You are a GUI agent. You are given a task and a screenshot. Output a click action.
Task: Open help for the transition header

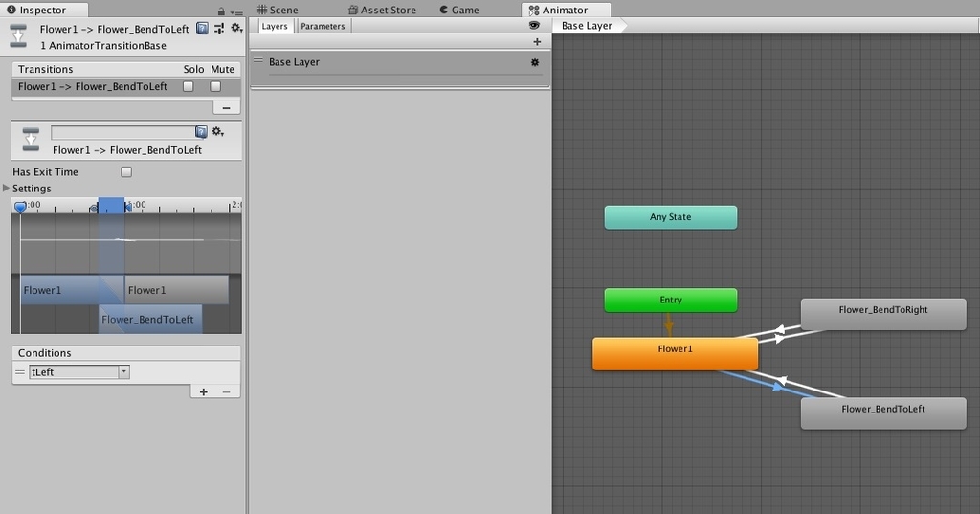(202, 28)
